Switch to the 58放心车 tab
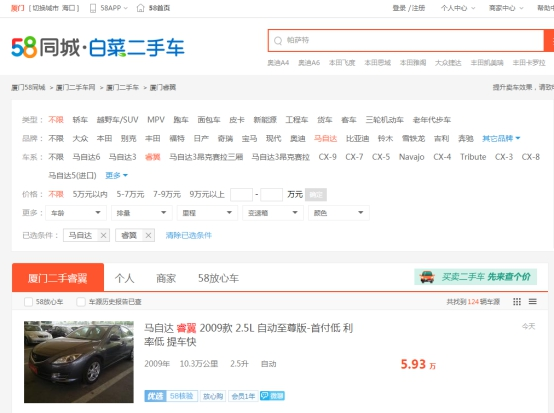This screenshot has height=413, width=554. coord(218,278)
